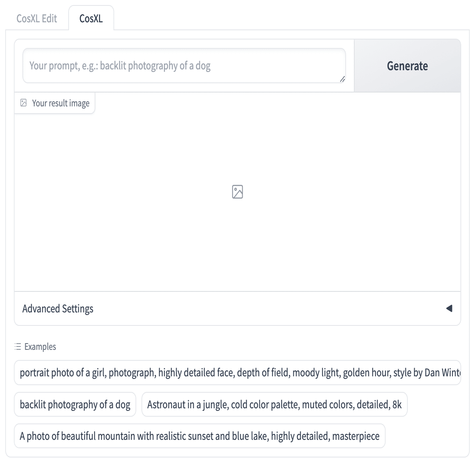The image size is (476, 476).
Task: Click the resize handle of the prompt textbox
Action: (342, 79)
